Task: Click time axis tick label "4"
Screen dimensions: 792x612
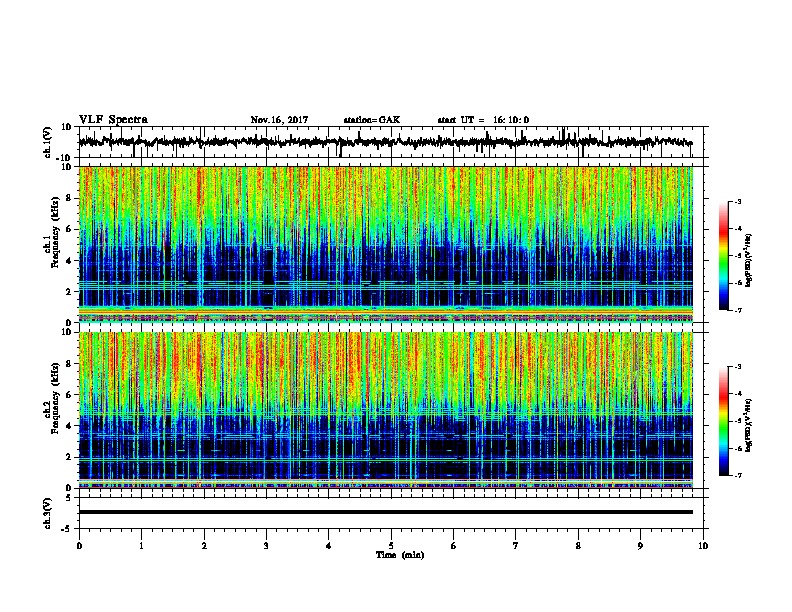Action: [329, 546]
